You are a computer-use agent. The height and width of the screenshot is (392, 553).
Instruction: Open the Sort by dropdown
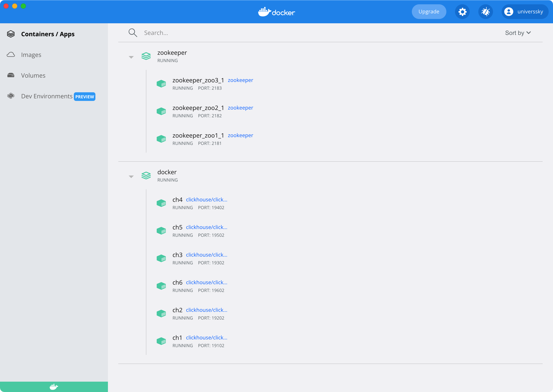(518, 33)
